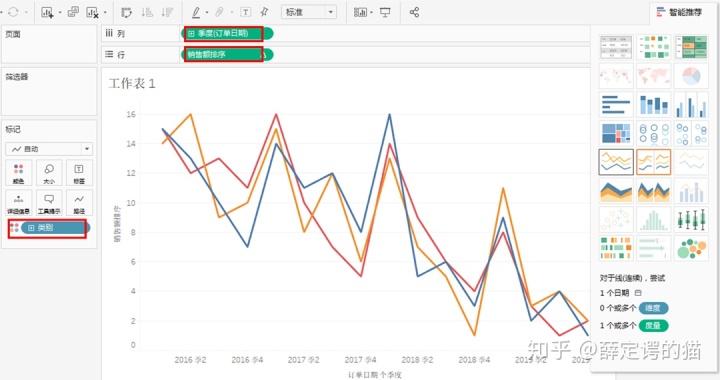Image resolution: width=720 pixels, height=380 pixels.
Task: Click the Sort ascending icon
Action: click(x=147, y=12)
